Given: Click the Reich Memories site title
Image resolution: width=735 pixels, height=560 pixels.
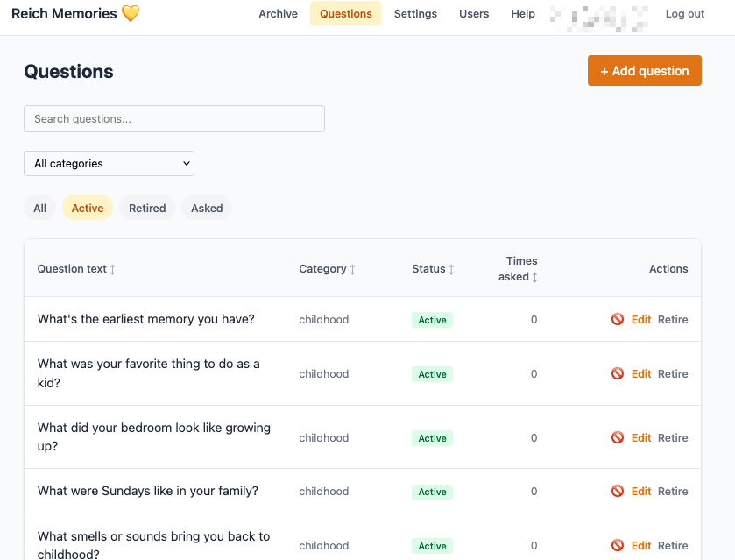Looking at the screenshot, I should point(64,14).
